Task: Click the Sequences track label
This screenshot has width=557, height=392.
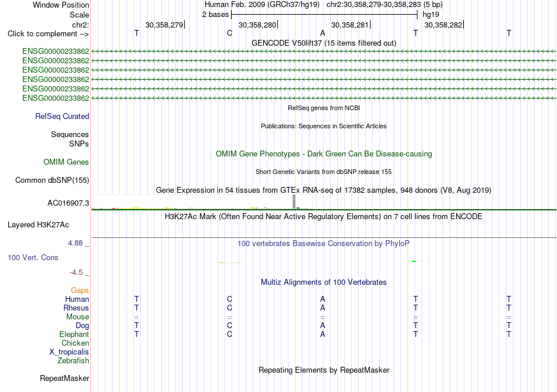Action: [70, 134]
